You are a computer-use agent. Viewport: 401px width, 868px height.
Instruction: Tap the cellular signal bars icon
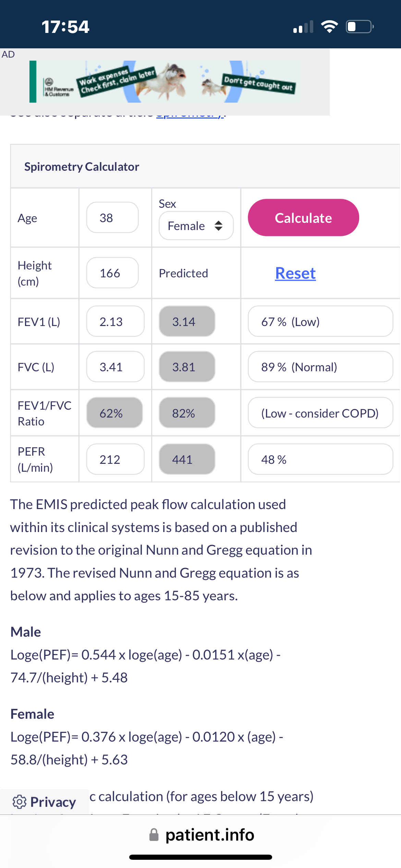pos(303,27)
